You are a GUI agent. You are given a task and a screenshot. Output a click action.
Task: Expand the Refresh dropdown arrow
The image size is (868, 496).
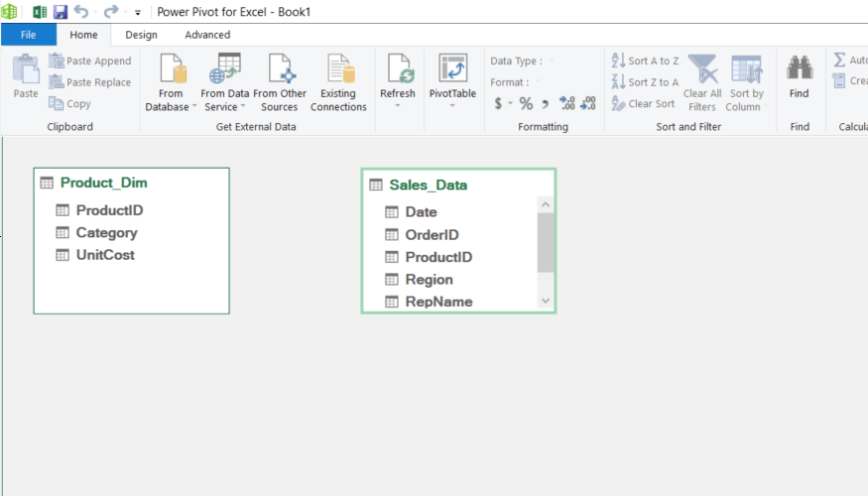398,106
